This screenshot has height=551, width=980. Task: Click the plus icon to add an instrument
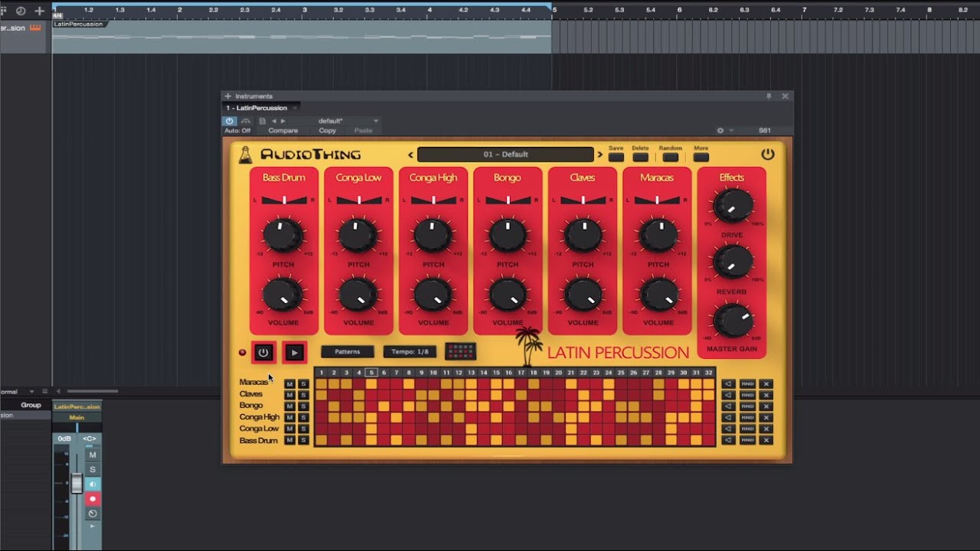pos(227,96)
